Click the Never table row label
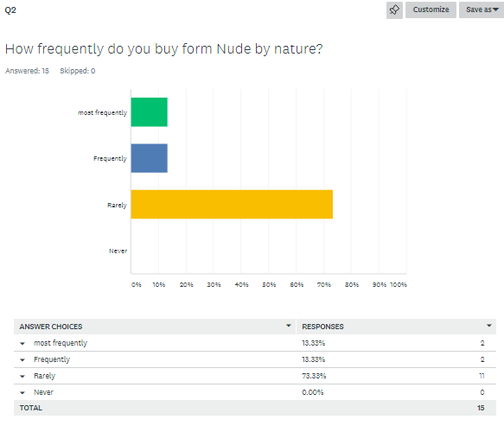 pos(43,392)
